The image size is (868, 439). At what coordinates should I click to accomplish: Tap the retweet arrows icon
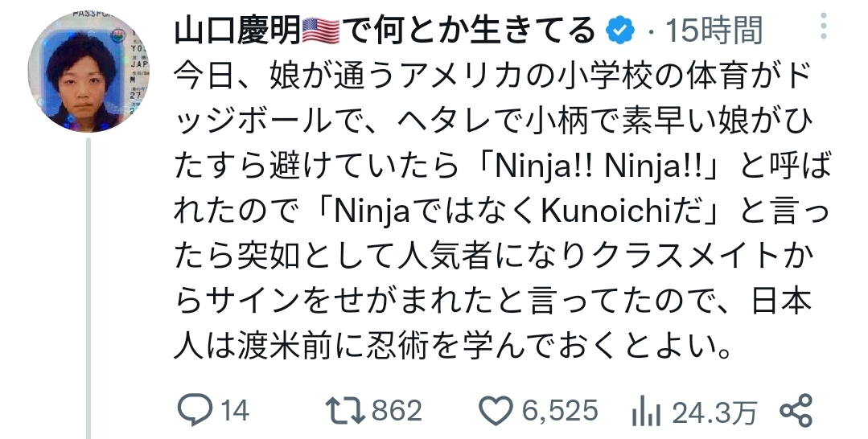(346, 412)
